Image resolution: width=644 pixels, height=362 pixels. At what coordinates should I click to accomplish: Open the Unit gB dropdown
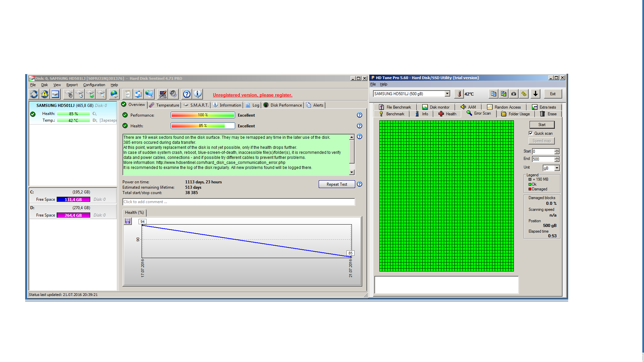pyautogui.click(x=557, y=168)
